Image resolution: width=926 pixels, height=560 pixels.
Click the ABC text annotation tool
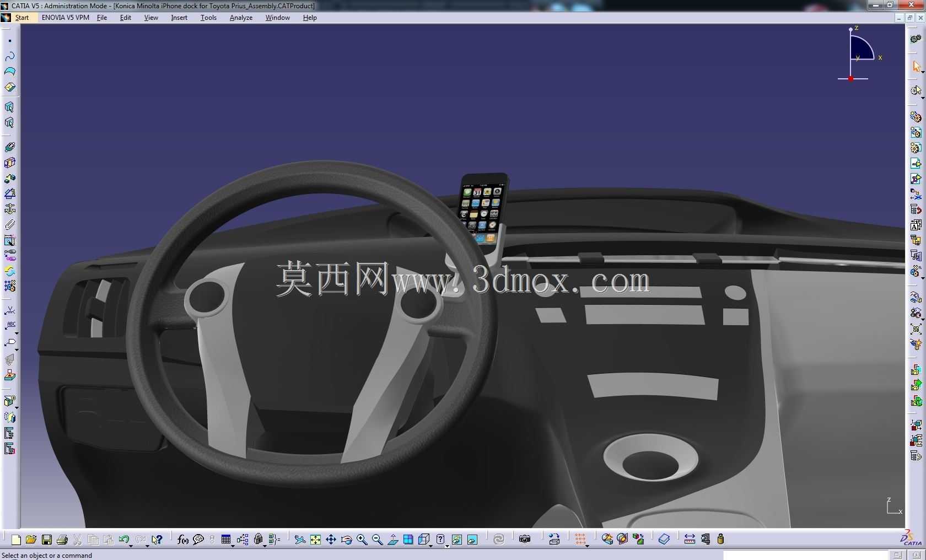[9, 326]
